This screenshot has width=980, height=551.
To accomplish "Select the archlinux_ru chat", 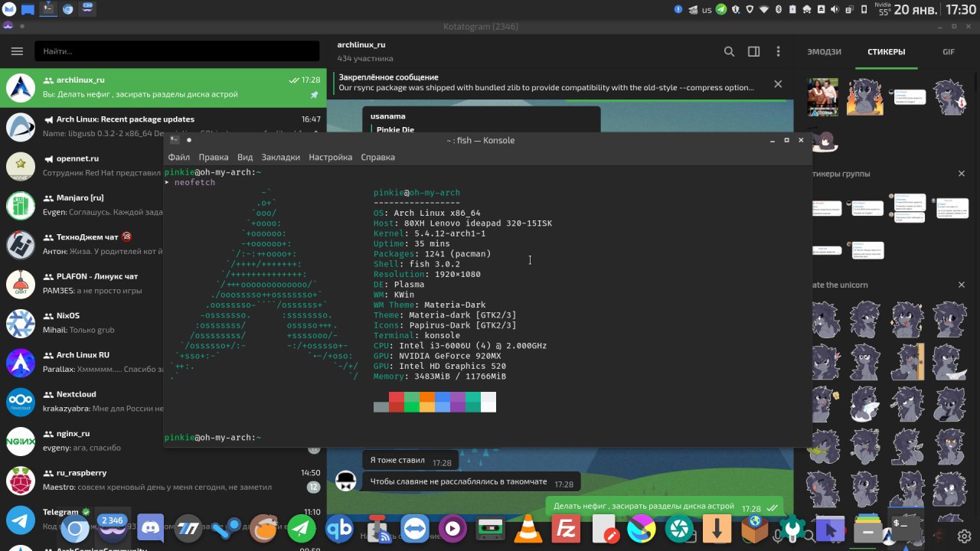I will coord(163,88).
